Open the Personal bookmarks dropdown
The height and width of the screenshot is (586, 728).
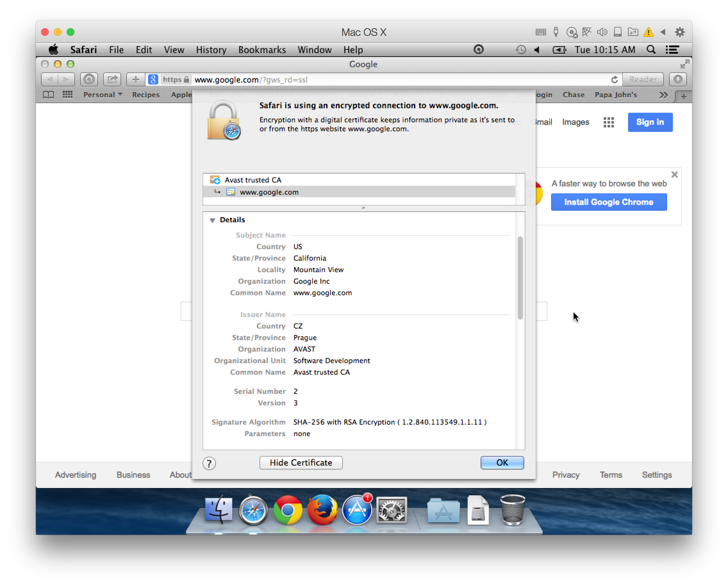[x=102, y=95]
